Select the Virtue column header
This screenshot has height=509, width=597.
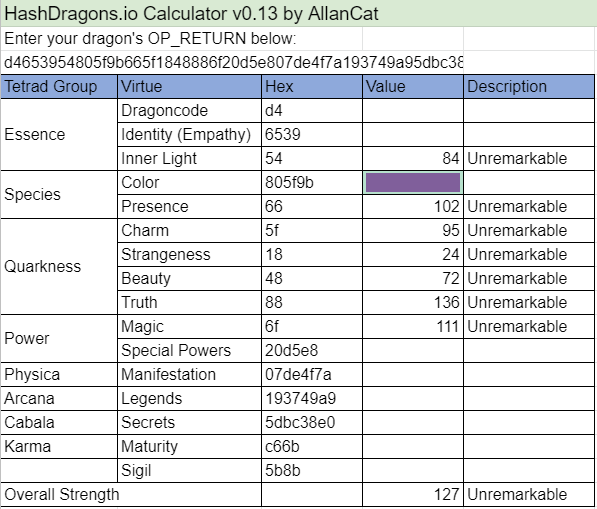point(190,86)
